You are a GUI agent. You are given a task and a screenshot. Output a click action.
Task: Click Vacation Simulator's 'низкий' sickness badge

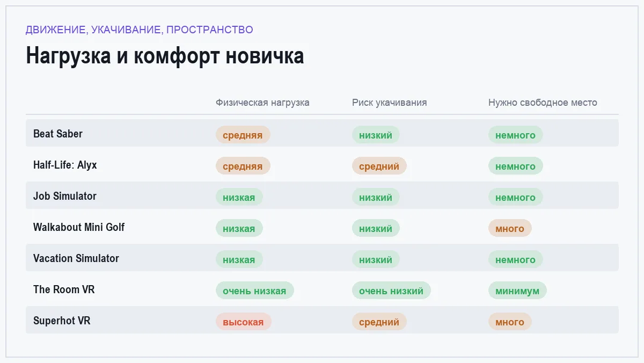(x=376, y=259)
